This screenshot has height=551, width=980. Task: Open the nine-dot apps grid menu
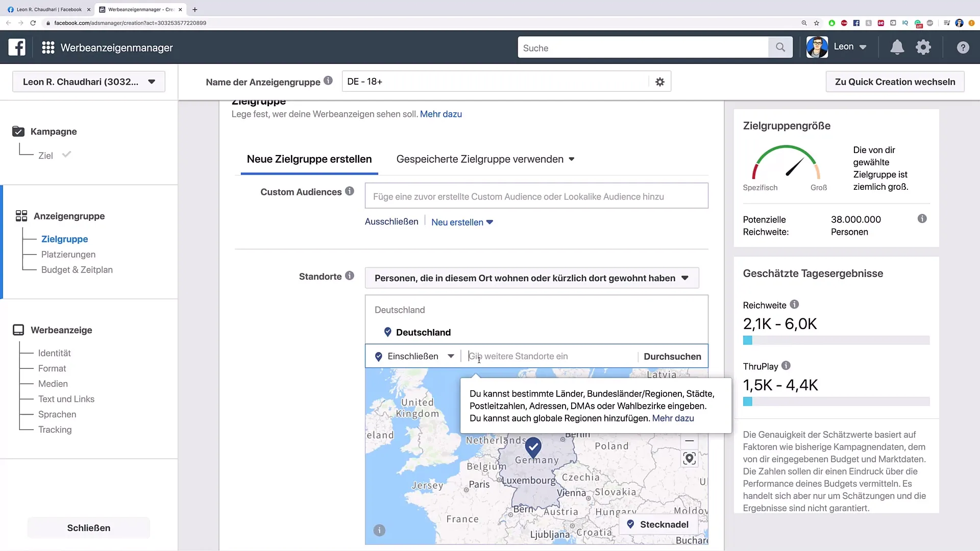point(48,47)
